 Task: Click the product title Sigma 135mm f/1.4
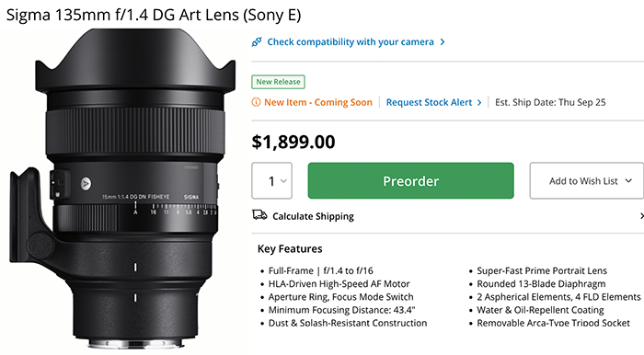pyautogui.click(x=154, y=16)
